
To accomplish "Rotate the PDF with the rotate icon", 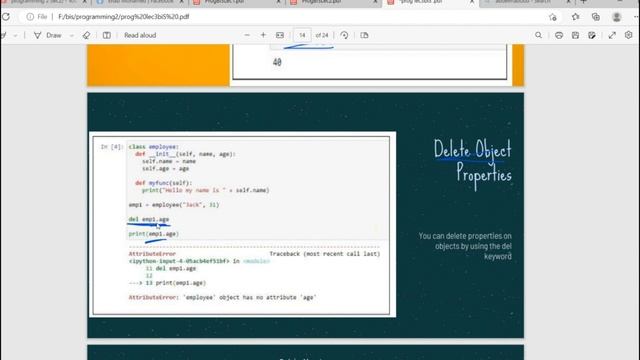I will click(x=344, y=36).
